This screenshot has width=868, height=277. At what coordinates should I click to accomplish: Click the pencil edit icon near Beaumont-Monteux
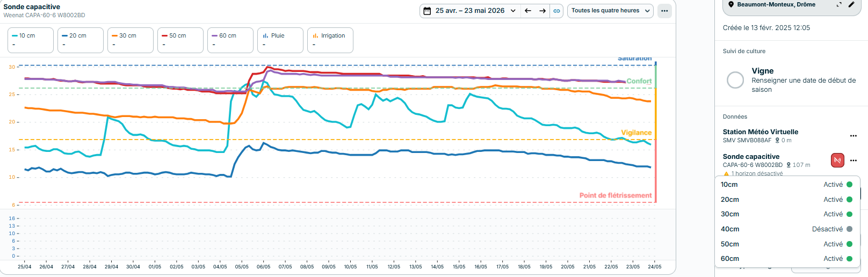pos(851,4)
